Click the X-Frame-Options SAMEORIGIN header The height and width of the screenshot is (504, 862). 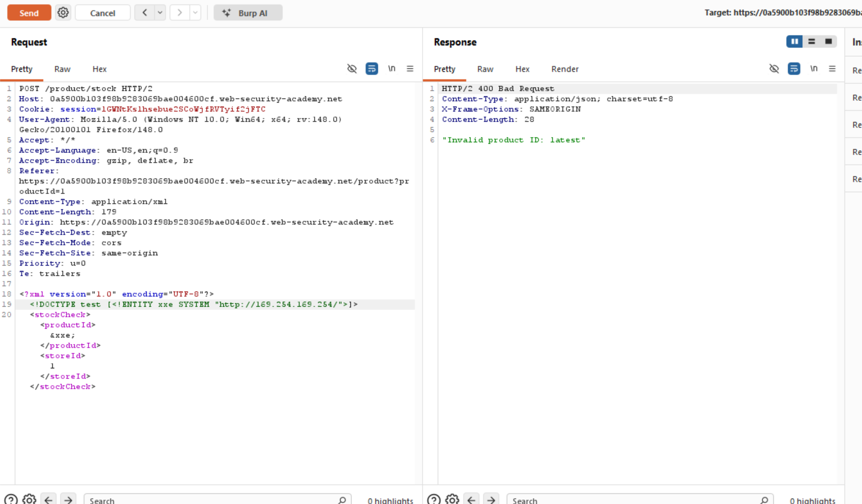tap(511, 109)
